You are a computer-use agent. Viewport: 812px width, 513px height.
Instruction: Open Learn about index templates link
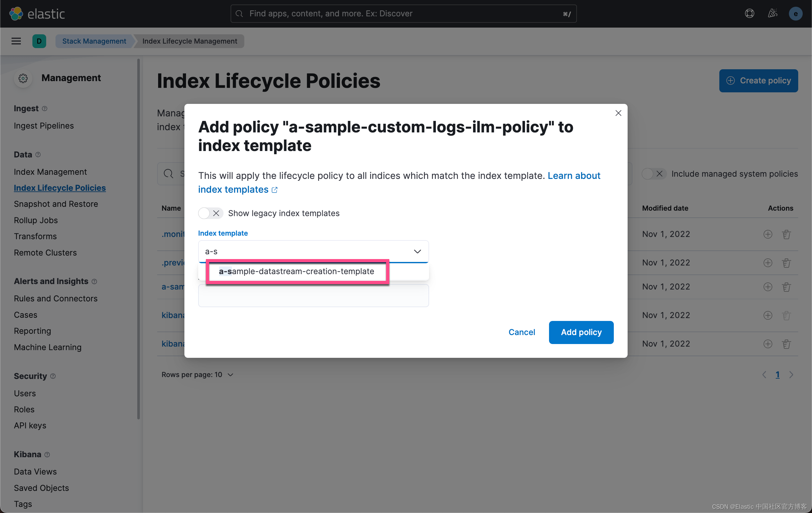point(574,176)
